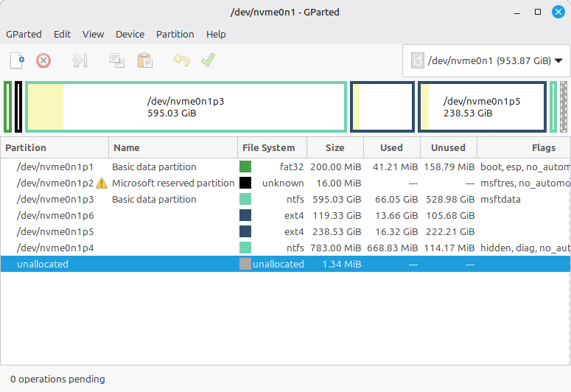Sort by the Size column header
This screenshot has width=571, height=392.
tap(335, 147)
